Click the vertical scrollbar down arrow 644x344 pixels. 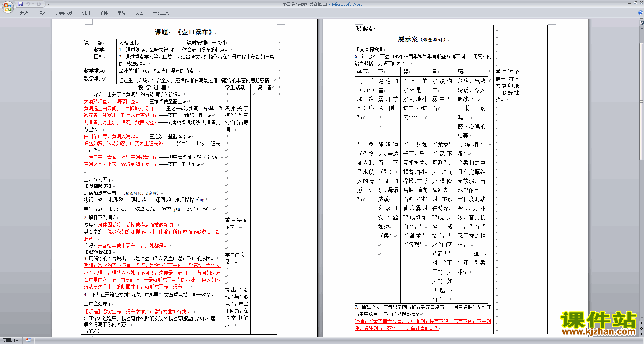tap(642, 318)
